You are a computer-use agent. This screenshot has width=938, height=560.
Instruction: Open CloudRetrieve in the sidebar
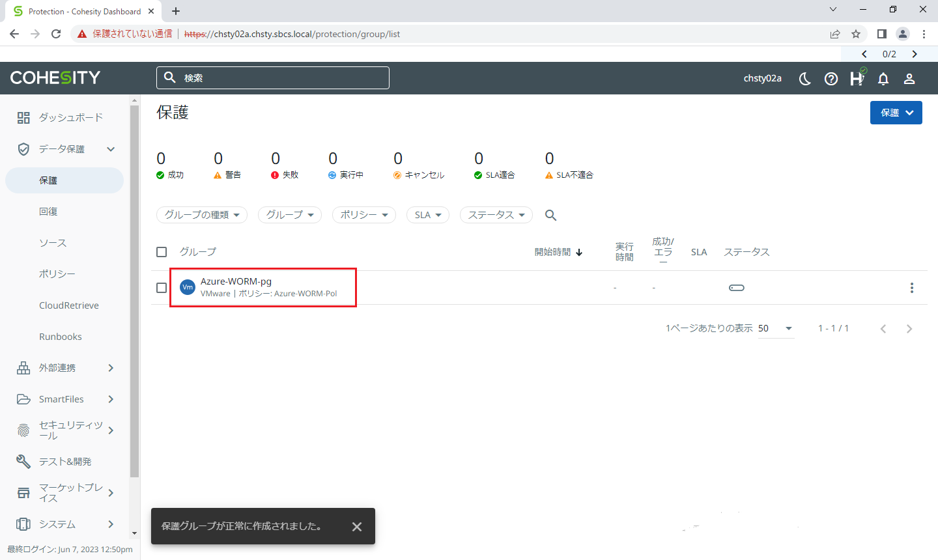(x=69, y=305)
